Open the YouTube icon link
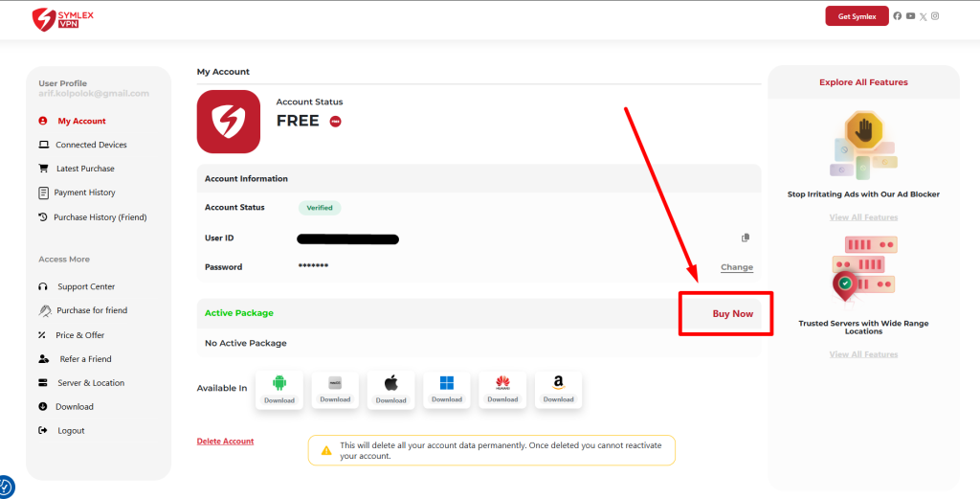The height and width of the screenshot is (499, 980). [x=910, y=16]
